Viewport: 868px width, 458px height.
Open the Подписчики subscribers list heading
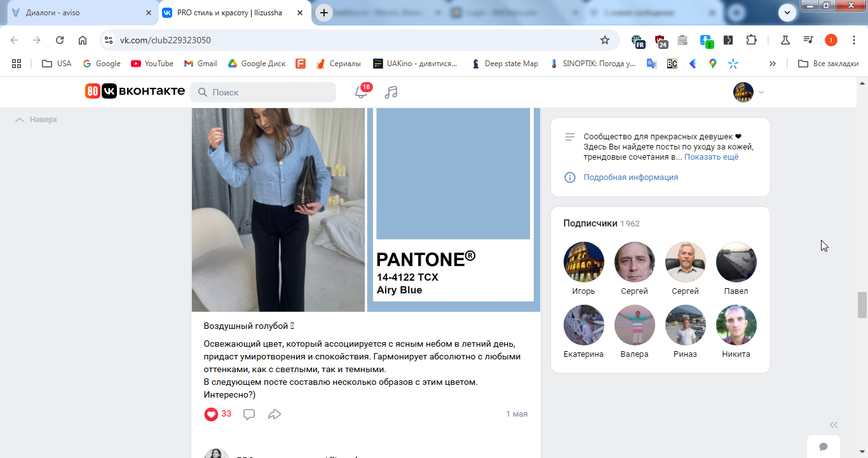[x=590, y=223]
